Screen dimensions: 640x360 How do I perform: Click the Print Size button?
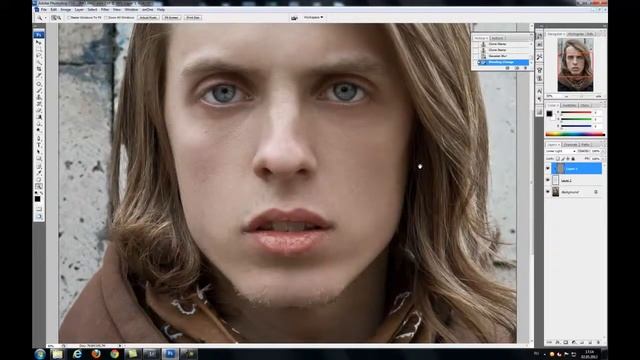[x=193, y=18]
